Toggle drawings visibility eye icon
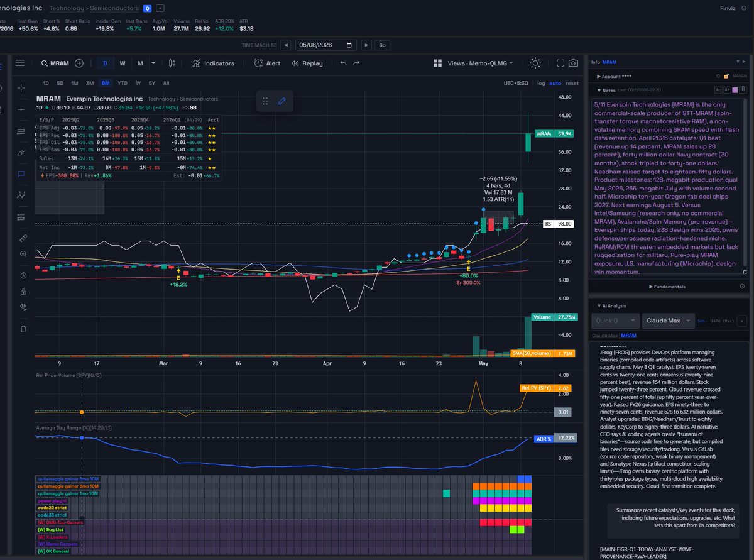754x560 pixels. (x=23, y=308)
